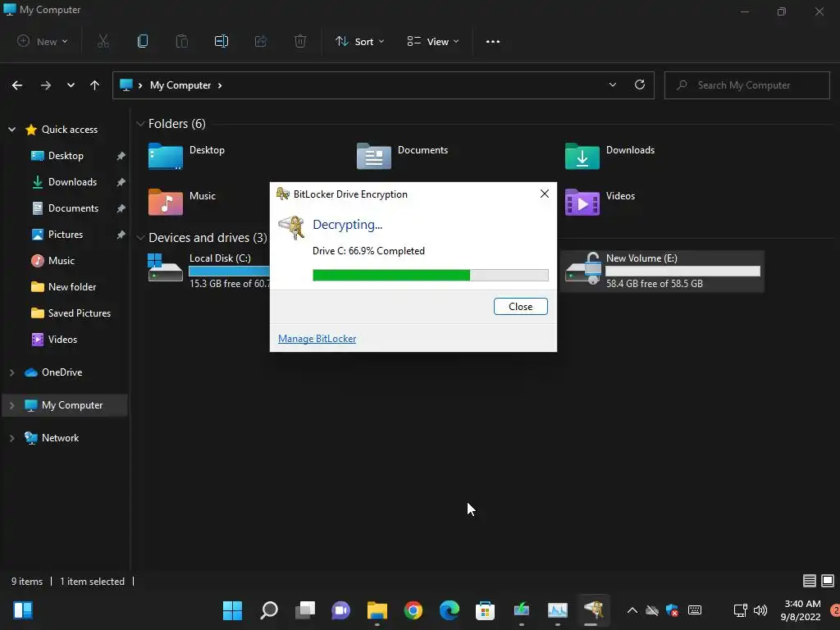Click New Volume (E:) capacity bar

point(682,272)
